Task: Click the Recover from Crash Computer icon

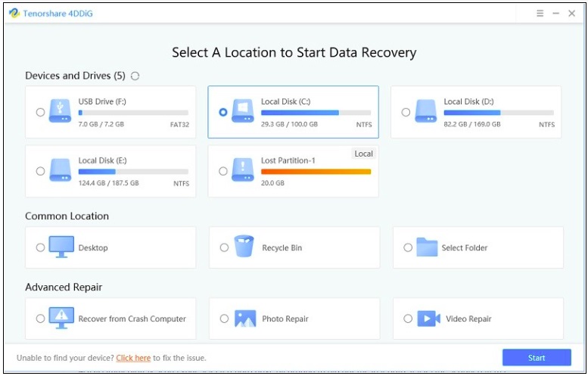Action: pyautogui.click(x=61, y=319)
